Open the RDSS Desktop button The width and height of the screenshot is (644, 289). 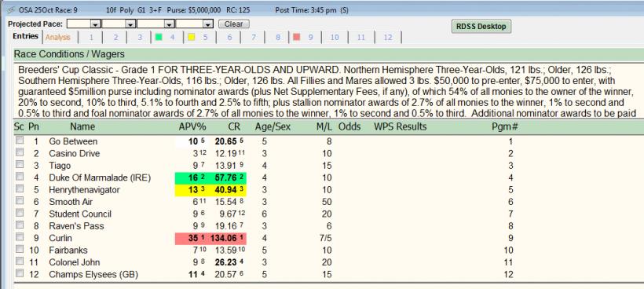(481, 26)
